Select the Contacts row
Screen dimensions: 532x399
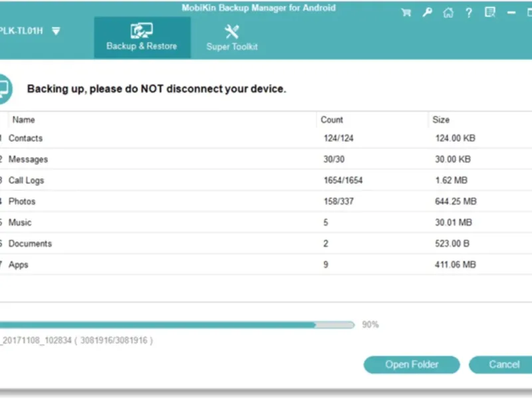pos(266,138)
